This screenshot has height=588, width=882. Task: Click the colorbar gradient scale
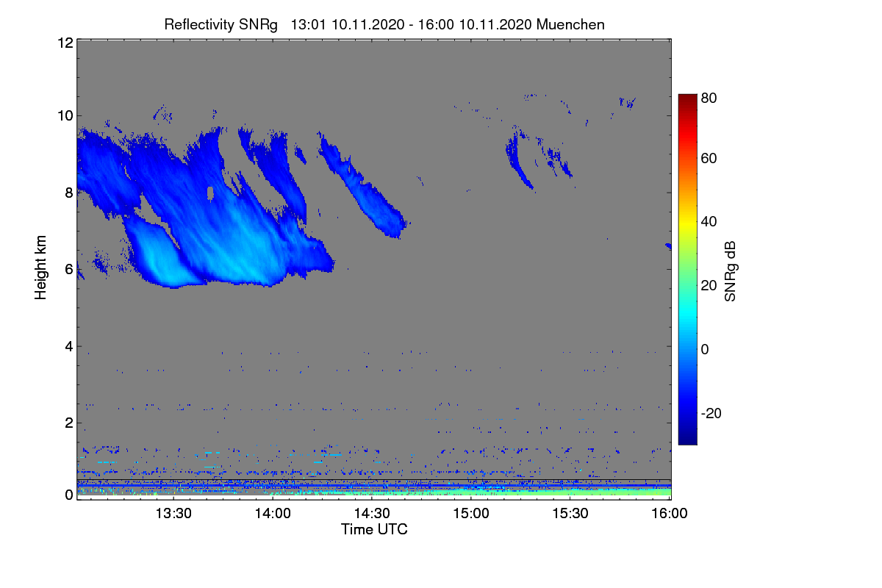(687, 270)
